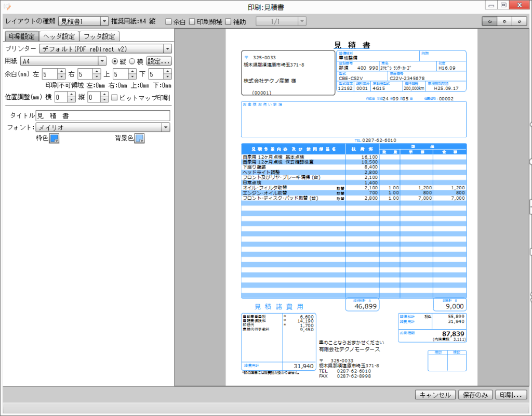Click the right arrow preview button

pyautogui.click(x=520, y=21)
